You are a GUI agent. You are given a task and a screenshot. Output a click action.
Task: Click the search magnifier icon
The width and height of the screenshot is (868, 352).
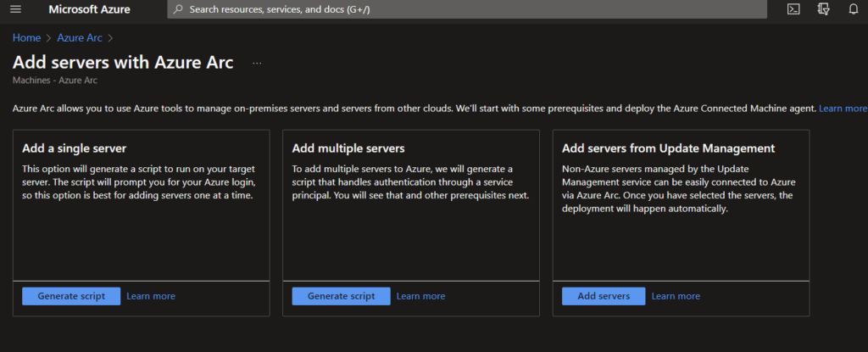click(178, 8)
